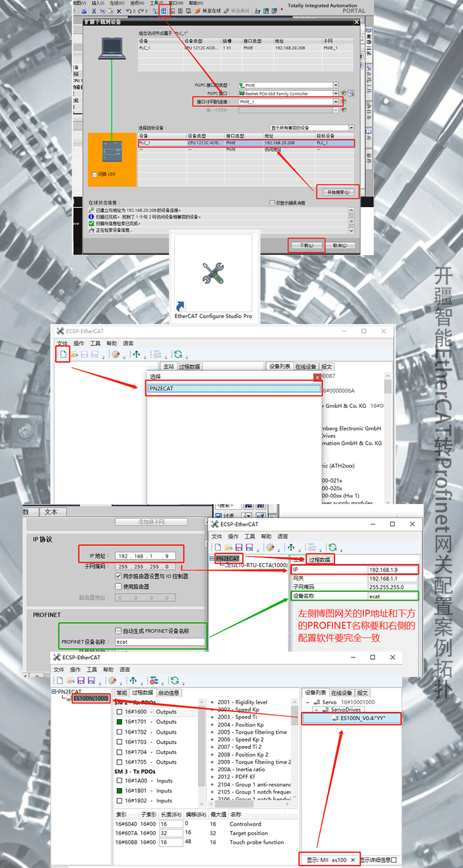The height and width of the screenshot is (868, 463).
Task: Select the PN2ECAT tree node in the right ECSP window
Action: pos(227,558)
